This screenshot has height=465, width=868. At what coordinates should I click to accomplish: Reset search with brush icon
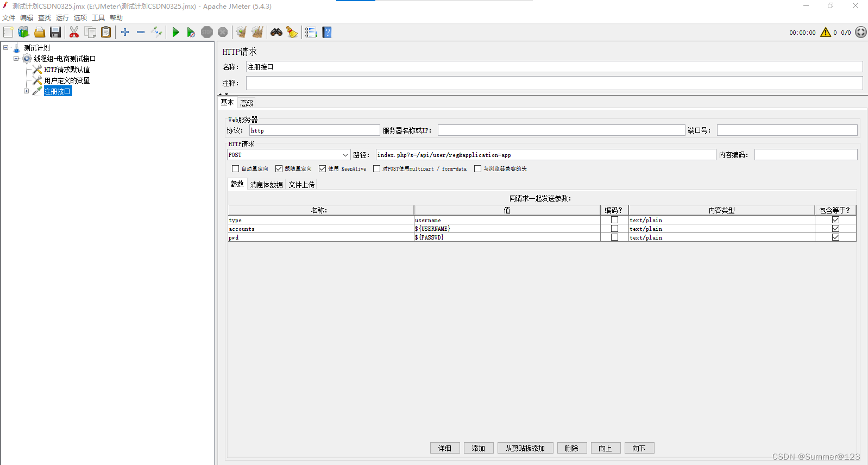click(292, 33)
